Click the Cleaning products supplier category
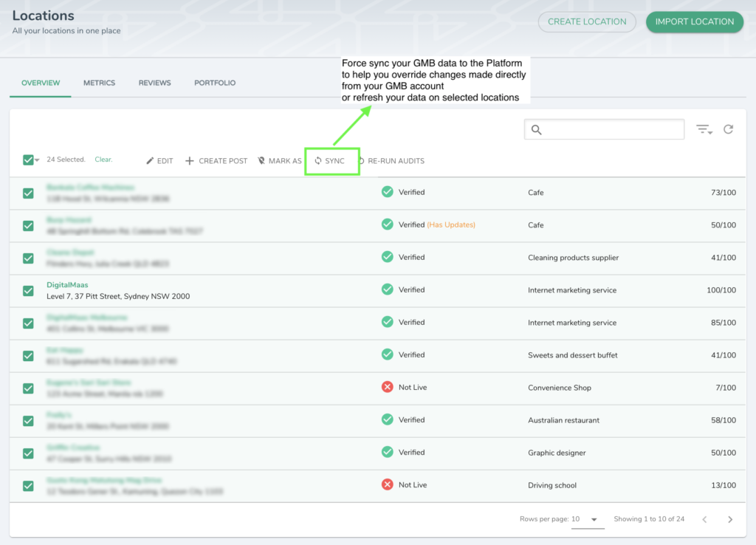 (573, 258)
